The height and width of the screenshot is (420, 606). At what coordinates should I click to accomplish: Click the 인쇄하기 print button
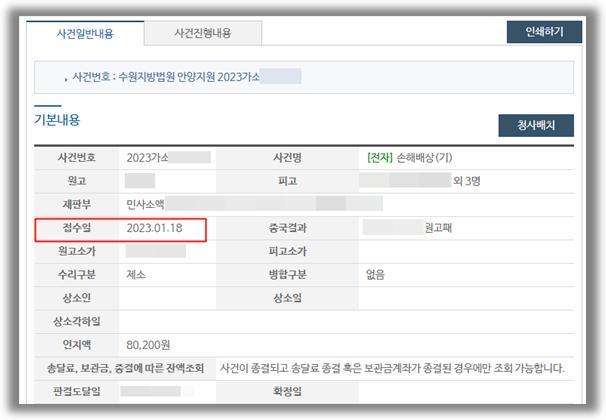pyautogui.click(x=543, y=32)
